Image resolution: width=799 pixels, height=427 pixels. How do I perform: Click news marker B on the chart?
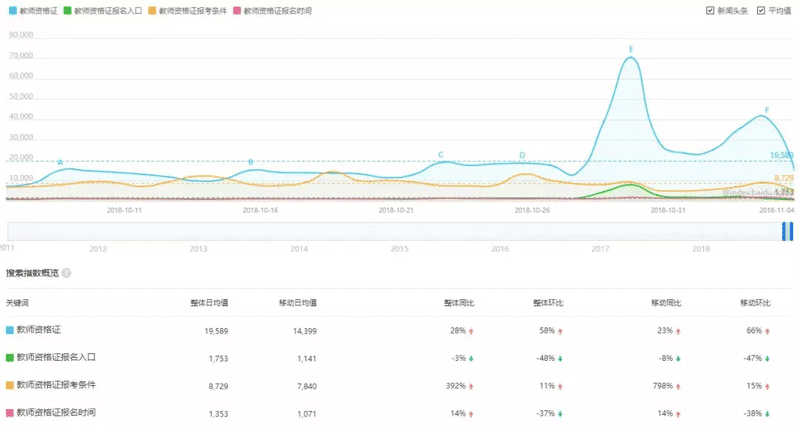250,161
